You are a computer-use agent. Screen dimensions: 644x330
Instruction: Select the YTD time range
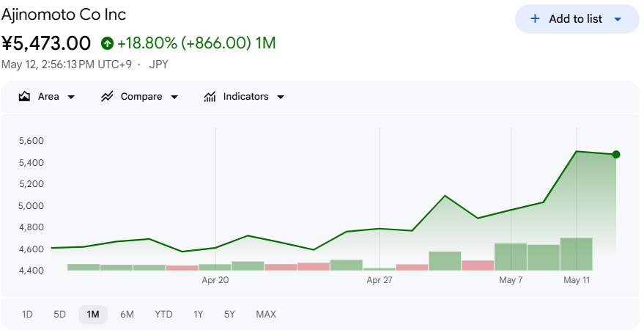(163, 315)
